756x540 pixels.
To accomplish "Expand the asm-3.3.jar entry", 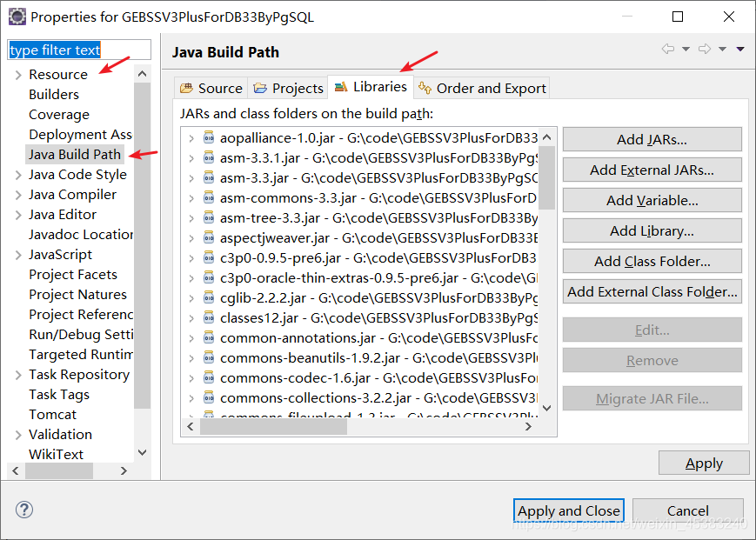I will click(x=191, y=178).
